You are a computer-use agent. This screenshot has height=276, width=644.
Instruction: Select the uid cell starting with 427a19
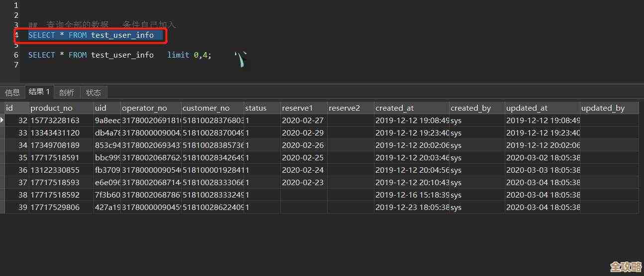click(x=107, y=207)
